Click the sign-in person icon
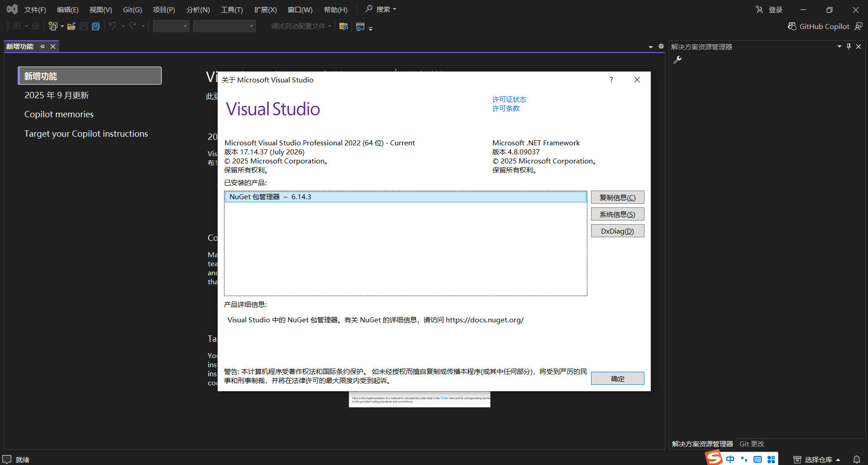This screenshot has height=465, width=868. coord(759,9)
